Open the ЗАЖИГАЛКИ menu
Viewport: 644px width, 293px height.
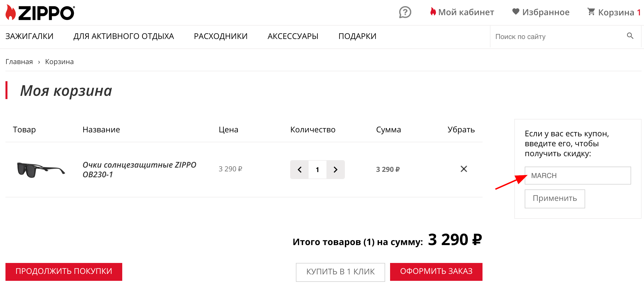(x=30, y=36)
